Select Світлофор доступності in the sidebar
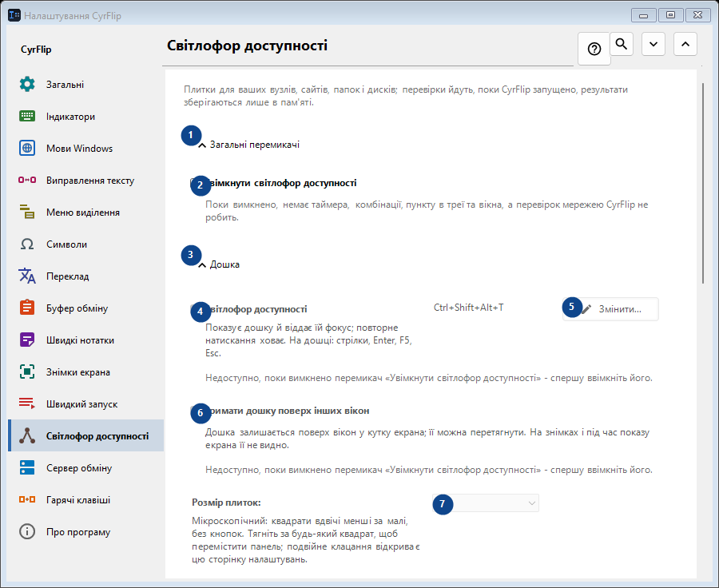Viewport: 719px width, 588px height. coord(85,435)
